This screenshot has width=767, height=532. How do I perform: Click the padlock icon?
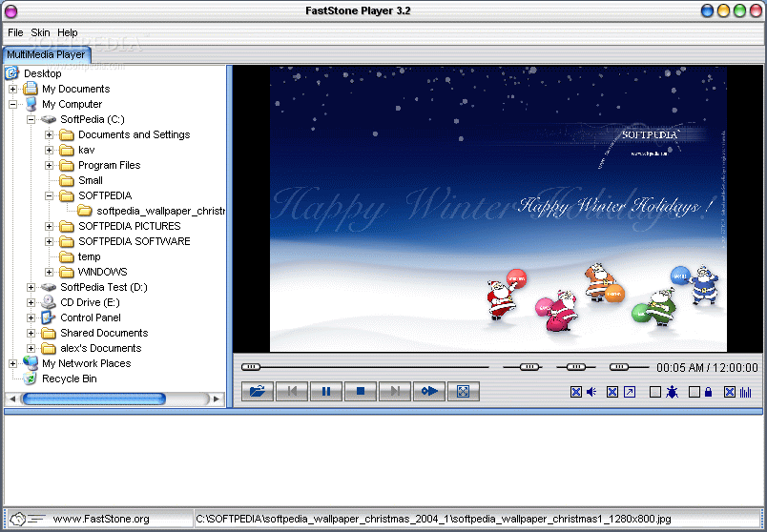click(x=708, y=392)
